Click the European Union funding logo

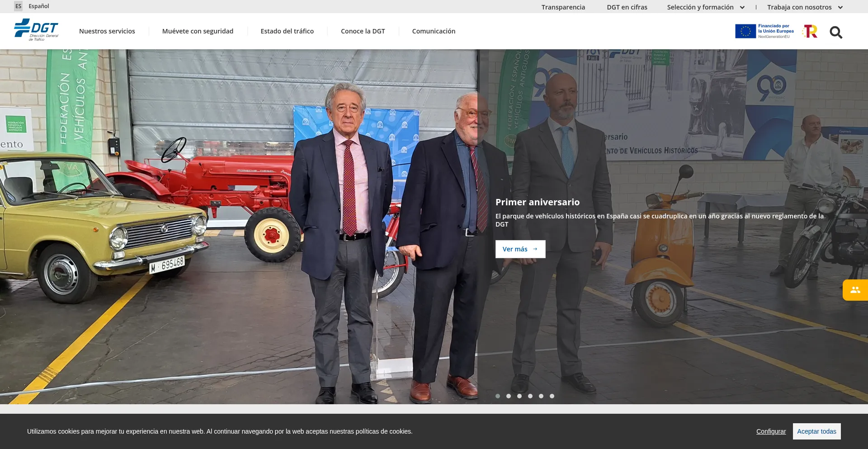(764, 31)
